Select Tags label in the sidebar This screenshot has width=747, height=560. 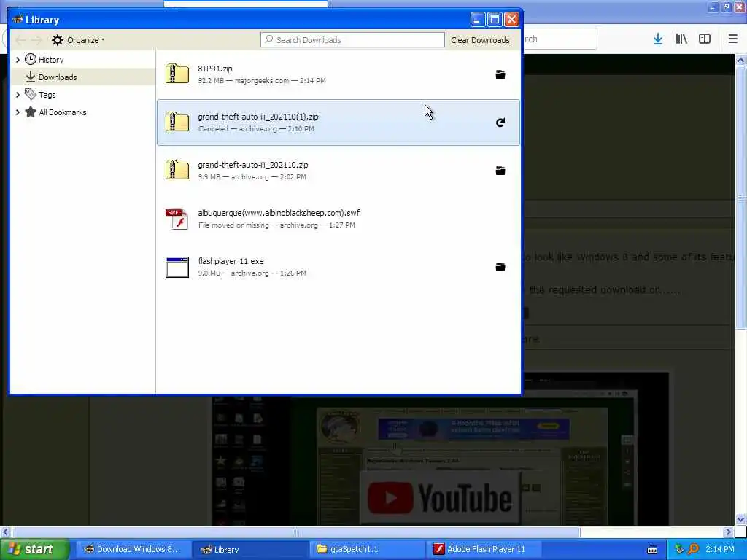click(47, 95)
